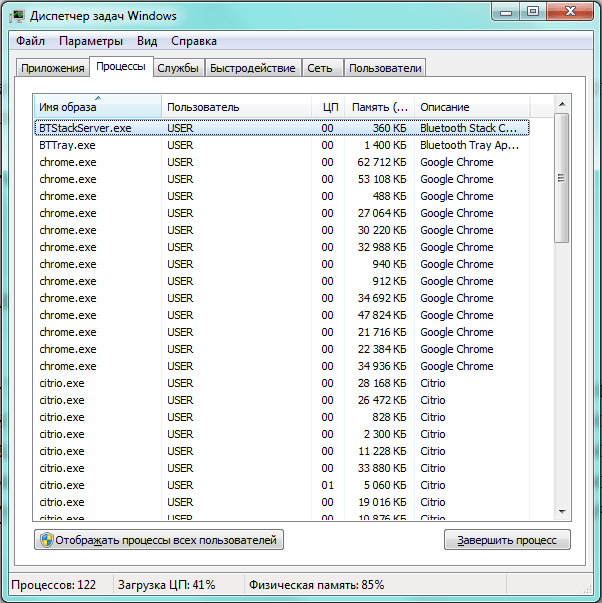Click the shield icon on show-all-users button

[x=47, y=540]
